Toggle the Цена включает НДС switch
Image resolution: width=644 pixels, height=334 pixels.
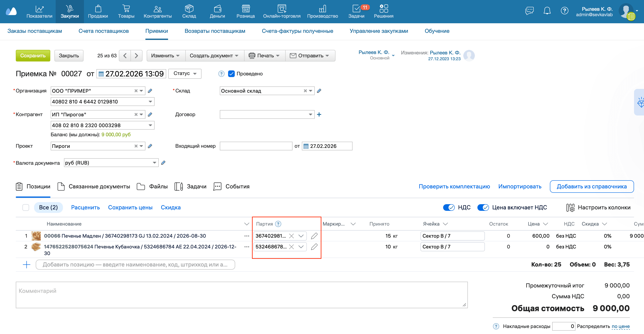pyautogui.click(x=483, y=208)
